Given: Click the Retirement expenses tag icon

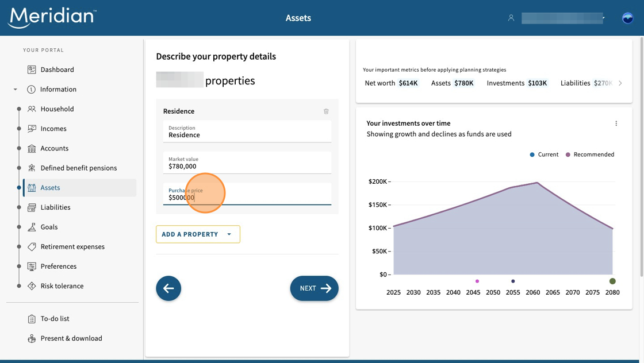Looking at the screenshot, I should (x=32, y=247).
